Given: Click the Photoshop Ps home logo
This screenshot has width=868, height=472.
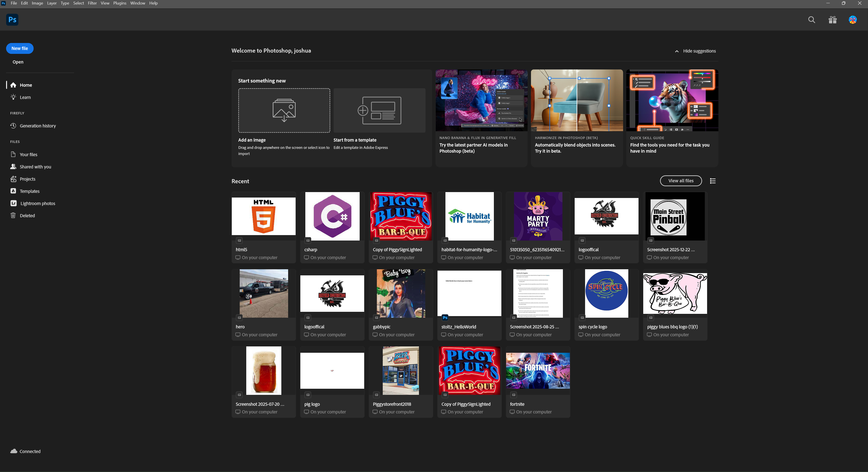Looking at the screenshot, I should click(12, 19).
